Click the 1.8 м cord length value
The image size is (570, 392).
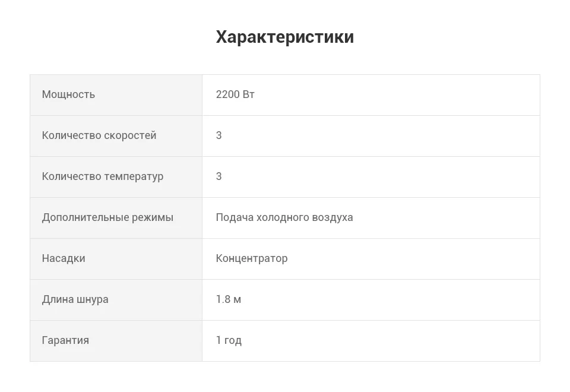(x=228, y=299)
